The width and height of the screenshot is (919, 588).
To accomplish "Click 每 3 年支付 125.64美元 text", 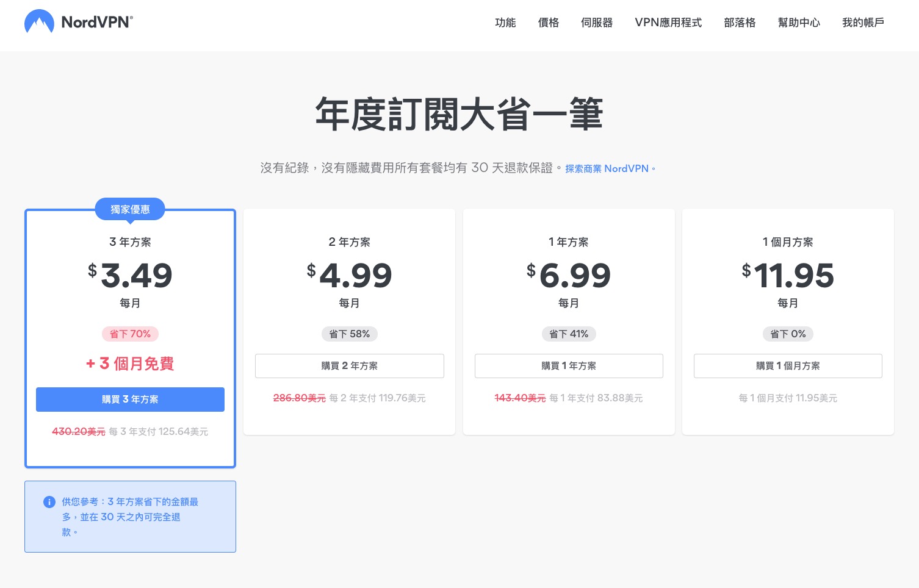I will (159, 432).
